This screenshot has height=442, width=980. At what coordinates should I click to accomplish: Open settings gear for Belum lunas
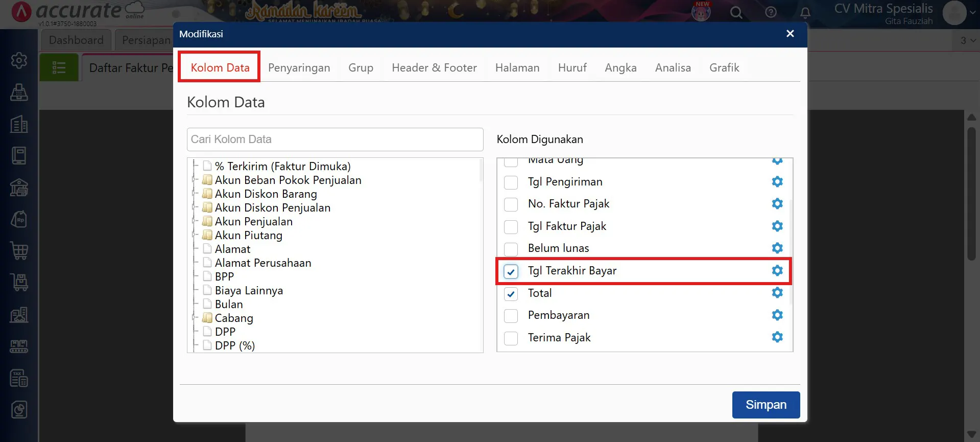777,248
